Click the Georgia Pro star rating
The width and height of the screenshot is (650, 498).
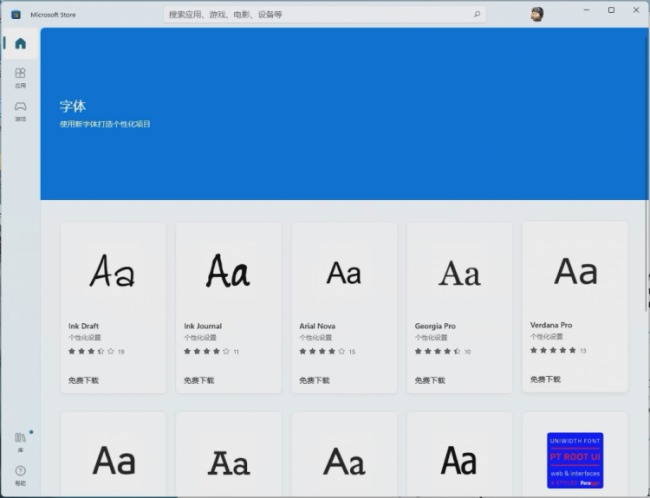[x=438, y=351]
